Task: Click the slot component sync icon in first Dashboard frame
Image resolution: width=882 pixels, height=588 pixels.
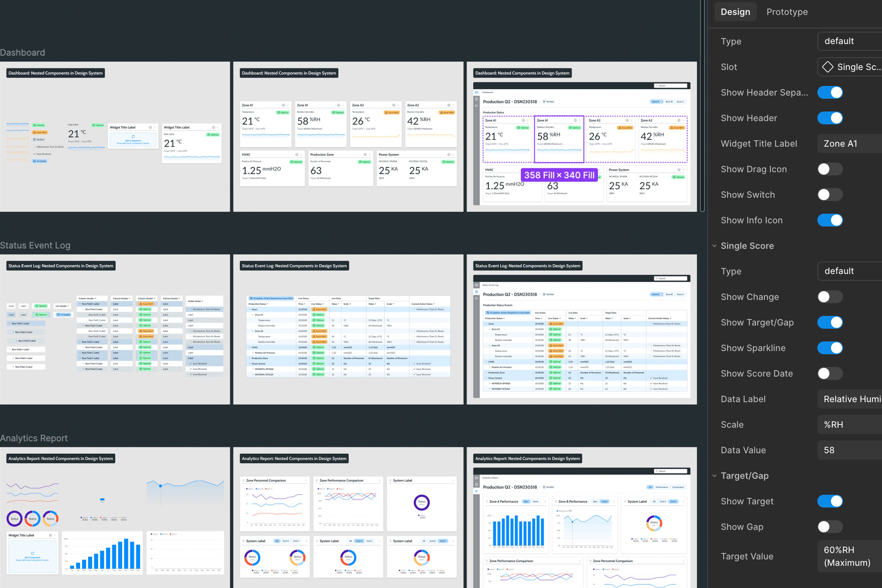Action: [133, 137]
